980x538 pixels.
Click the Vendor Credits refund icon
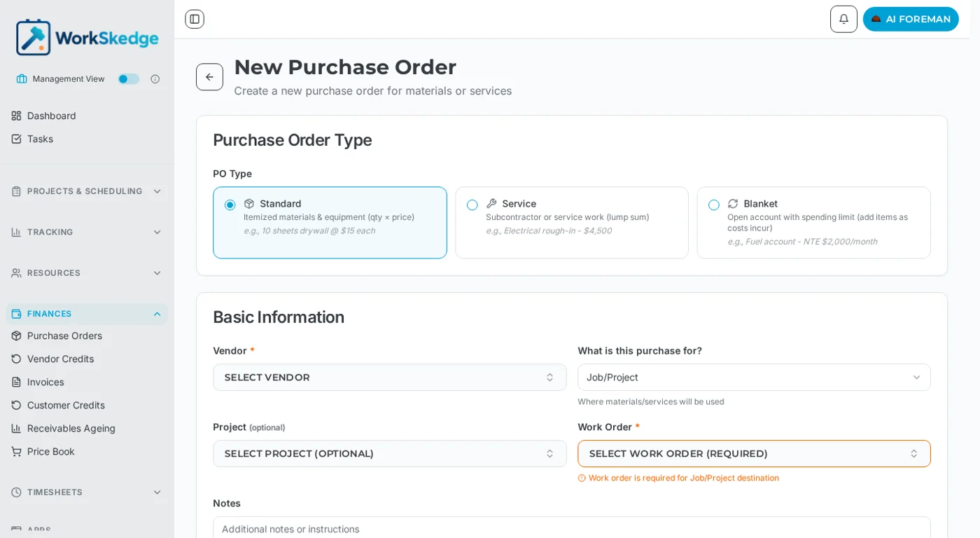16,359
